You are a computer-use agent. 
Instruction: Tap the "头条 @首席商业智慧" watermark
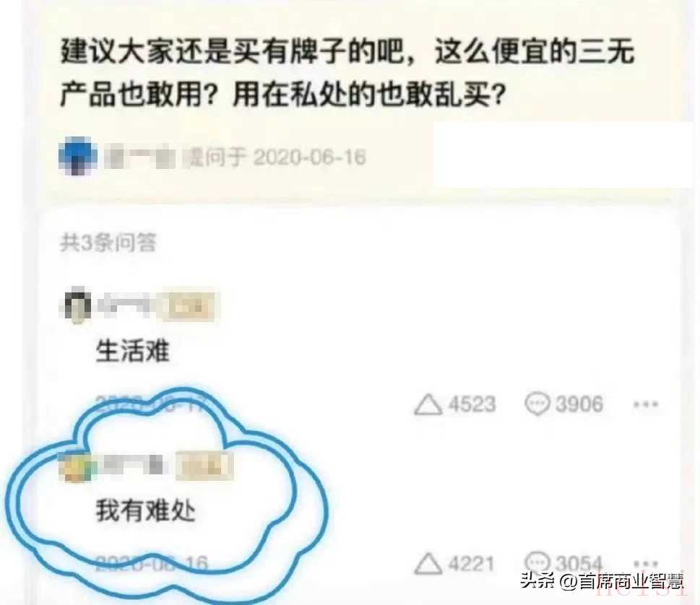point(602,581)
